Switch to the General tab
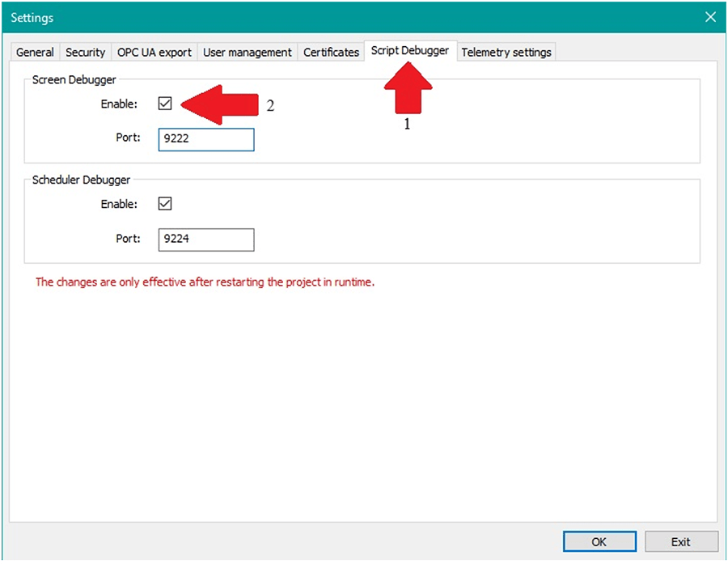 (35, 52)
